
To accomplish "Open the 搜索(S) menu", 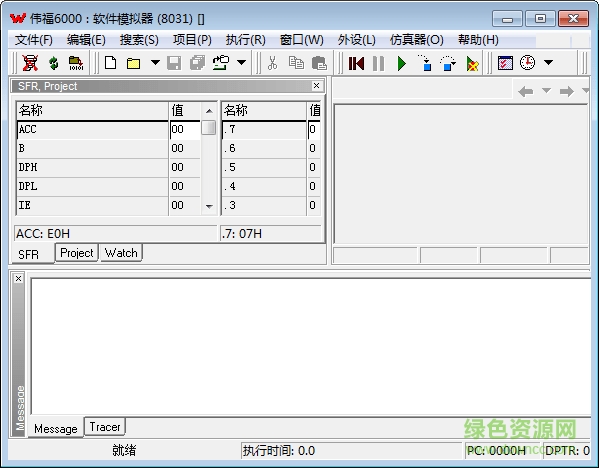I will pyautogui.click(x=139, y=40).
